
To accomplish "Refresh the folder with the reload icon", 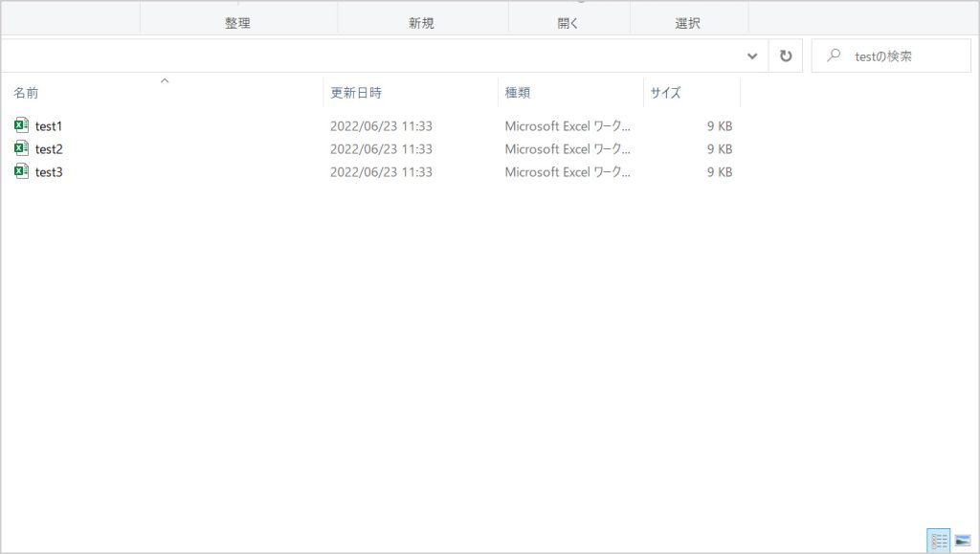I will (x=786, y=56).
